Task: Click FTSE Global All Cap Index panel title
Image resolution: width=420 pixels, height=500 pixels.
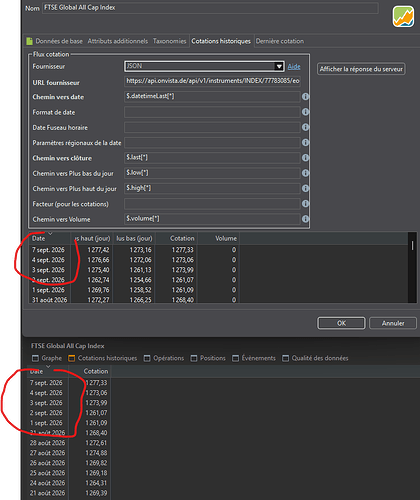Action: 68,346
